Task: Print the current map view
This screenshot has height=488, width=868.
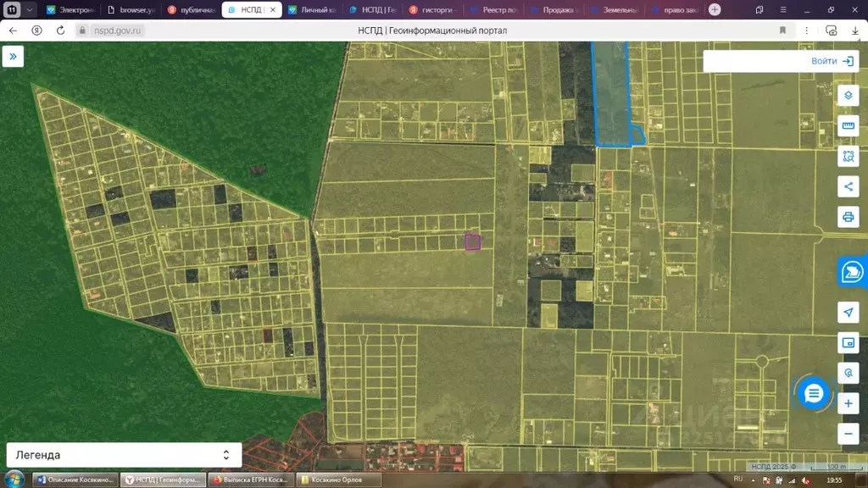Action: pyautogui.click(x=848, y=217)
